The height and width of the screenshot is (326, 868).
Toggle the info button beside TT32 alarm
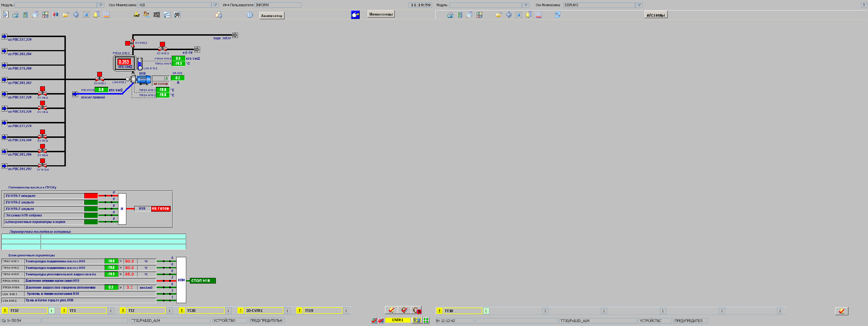point(51,310)
